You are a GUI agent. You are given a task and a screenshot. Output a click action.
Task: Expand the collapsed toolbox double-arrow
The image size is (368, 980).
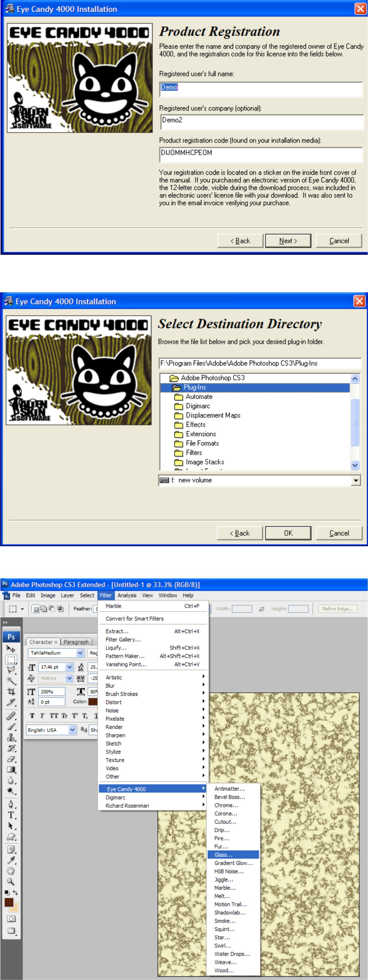[x=5, y=622]
